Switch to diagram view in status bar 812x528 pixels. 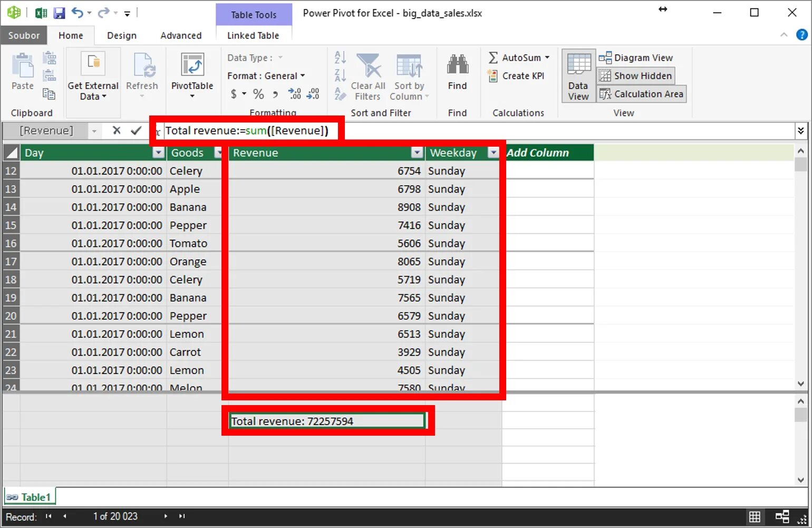point(782,517)
